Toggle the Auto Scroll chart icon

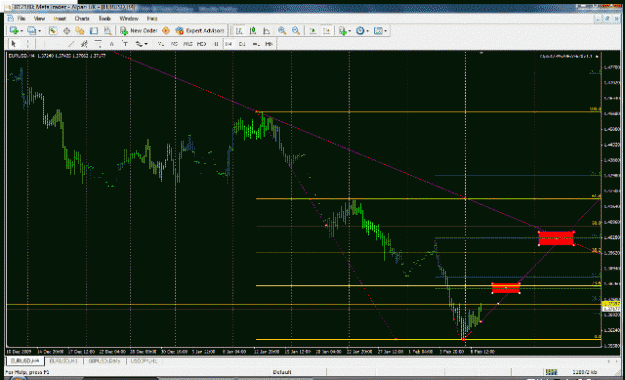pyautogui.click(x=313, y=30)
